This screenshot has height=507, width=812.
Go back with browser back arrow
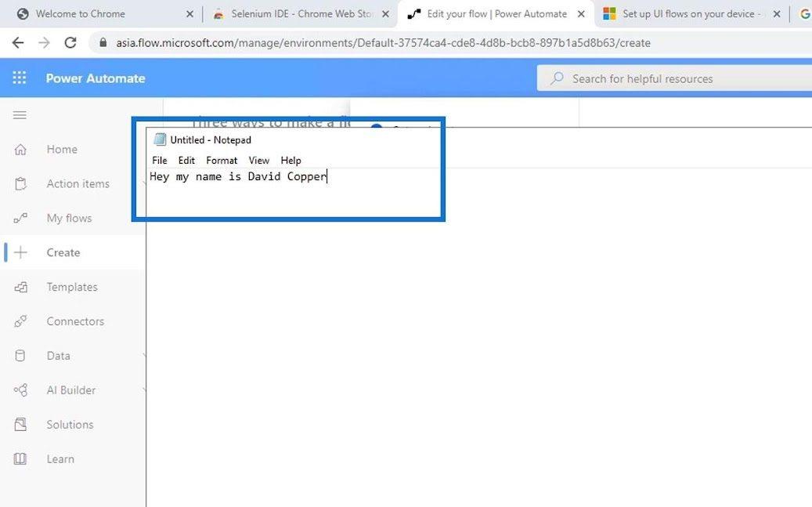tap(17, 43)
